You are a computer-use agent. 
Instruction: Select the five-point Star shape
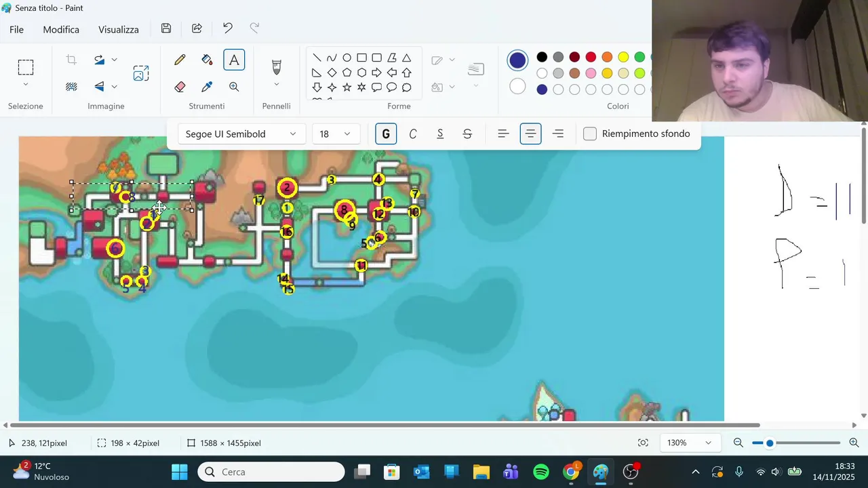pos(347,87)
